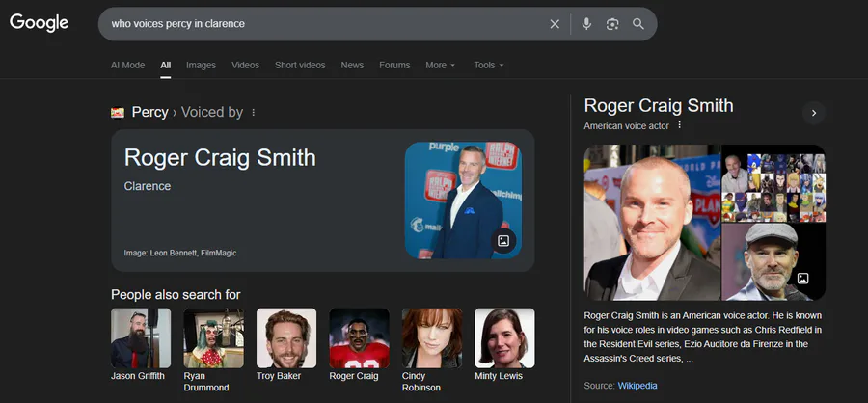
Task: Open Cindy Robinson related search
Action: tap(432, 350)
